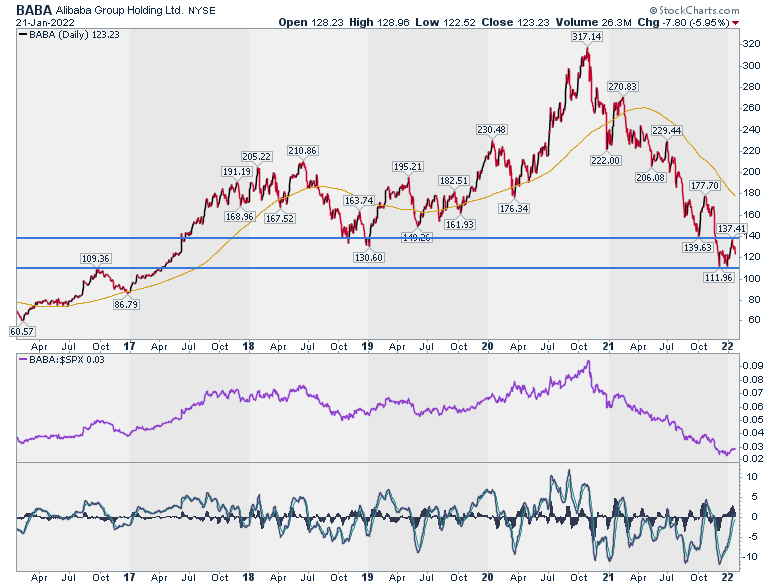Click the 317.14 peak price label
Screen dimensions: 780x586
coord(586,36)
